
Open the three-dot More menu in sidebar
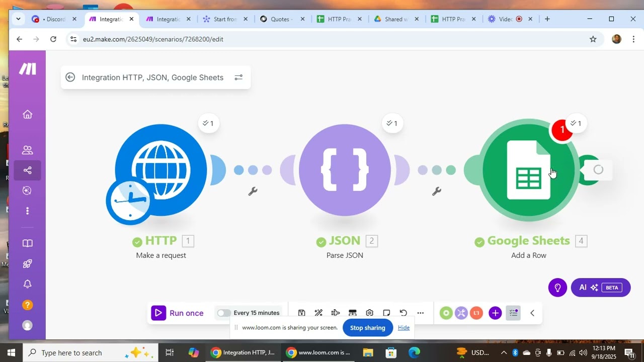click(x=28, y=211)
